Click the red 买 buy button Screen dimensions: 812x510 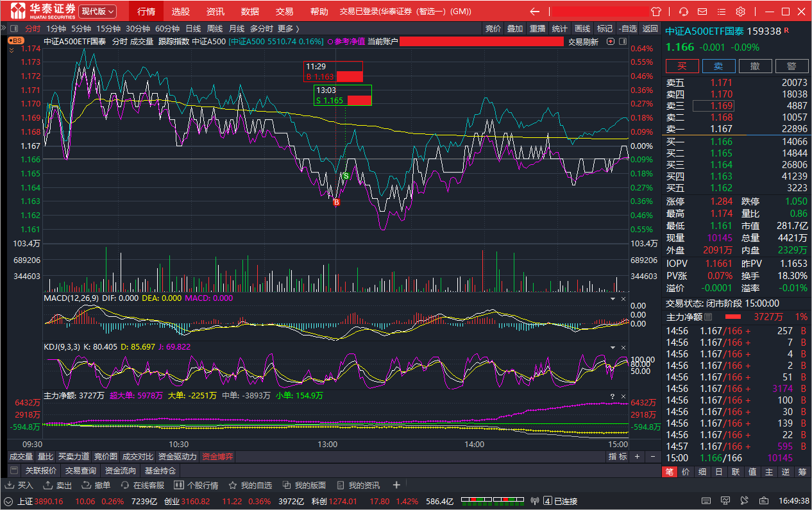coord(682,66)
